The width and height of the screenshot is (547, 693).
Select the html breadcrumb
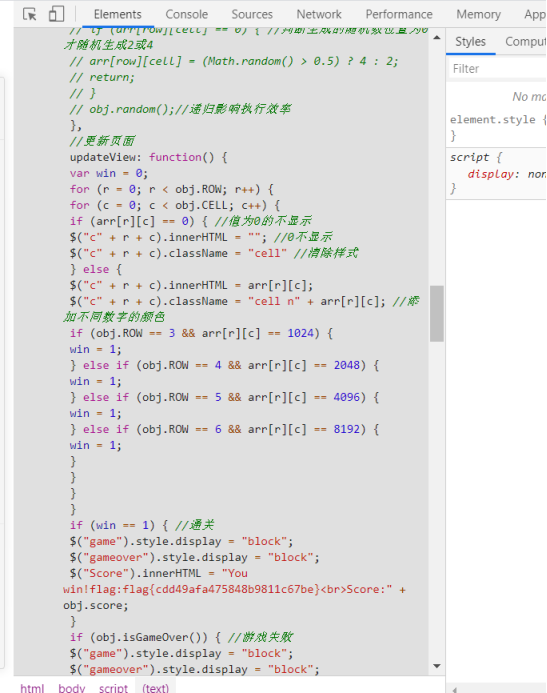coord(32,688)
